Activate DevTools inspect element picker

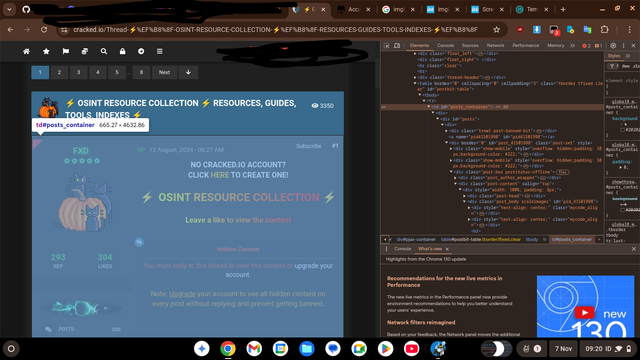tap(387, 45)
